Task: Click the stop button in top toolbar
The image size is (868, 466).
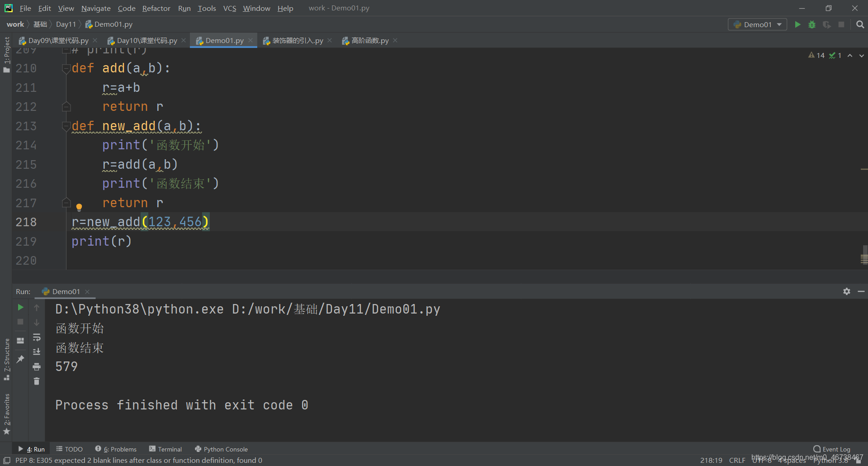Action: click(x=841, y=24)
